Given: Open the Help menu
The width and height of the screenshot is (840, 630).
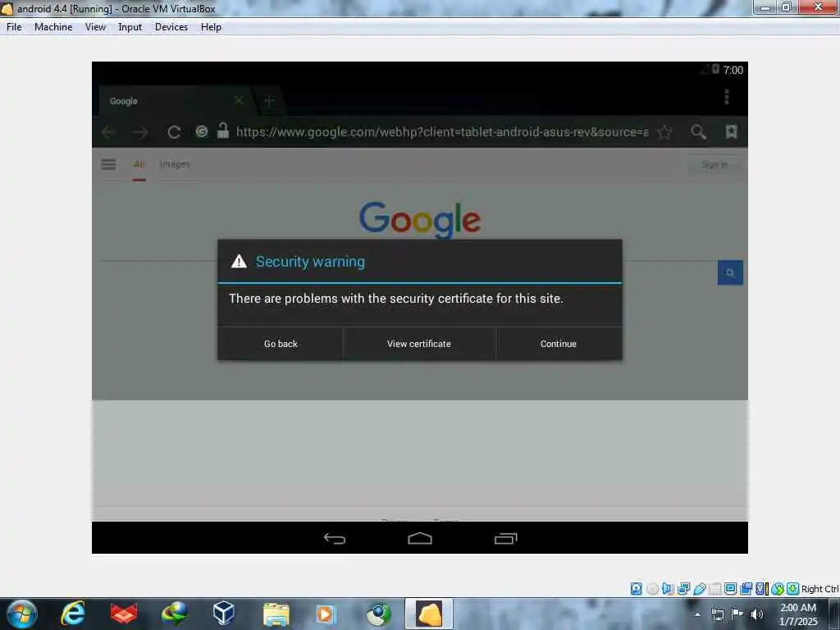Looking at the screenshot, I should (x=211, y=27).
